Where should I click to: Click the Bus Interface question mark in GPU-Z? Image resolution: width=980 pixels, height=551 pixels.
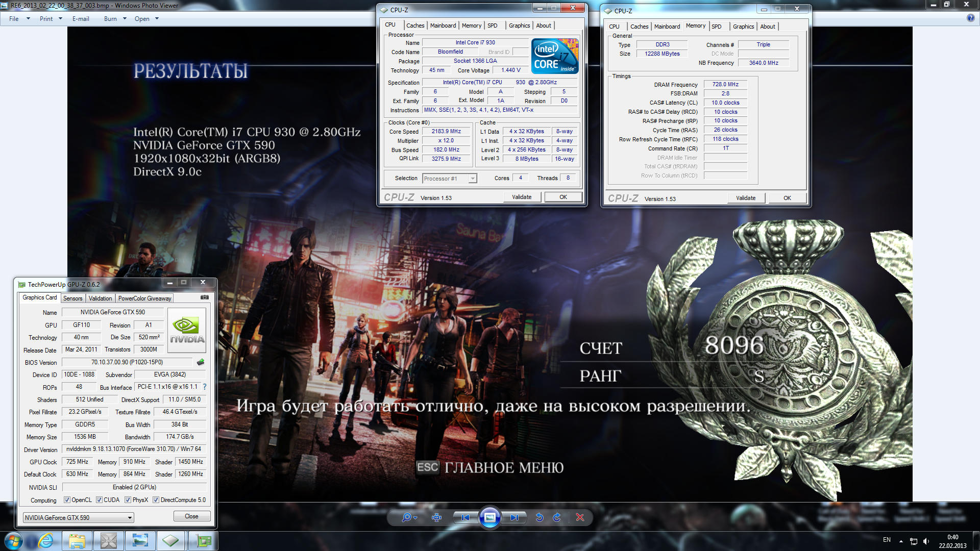pyautogui.click(x=205, y=387)
